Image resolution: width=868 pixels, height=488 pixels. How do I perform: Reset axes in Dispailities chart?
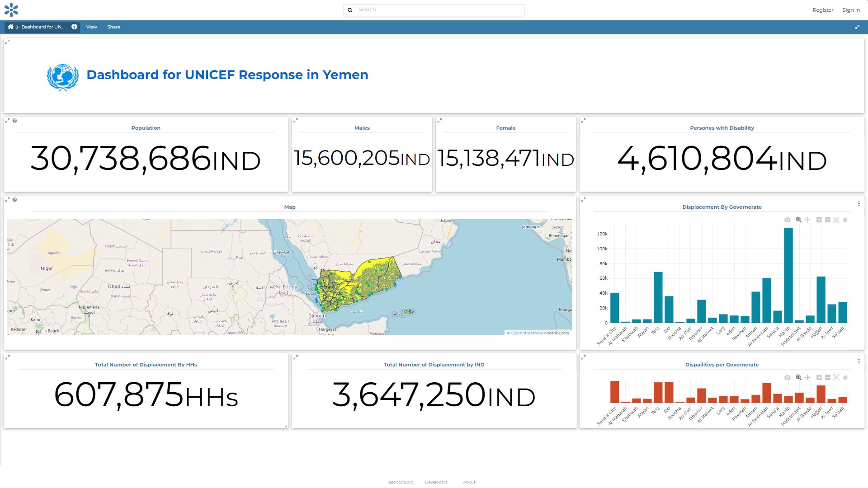tap(845, 378)
